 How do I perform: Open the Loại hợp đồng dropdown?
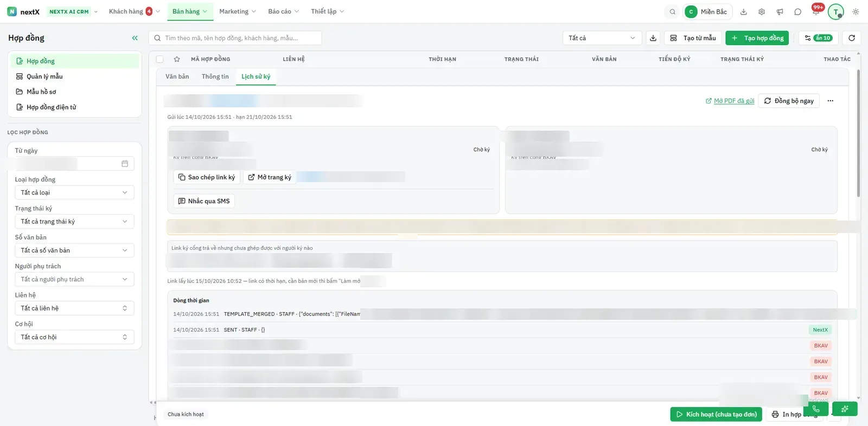(x=74, y=192)
